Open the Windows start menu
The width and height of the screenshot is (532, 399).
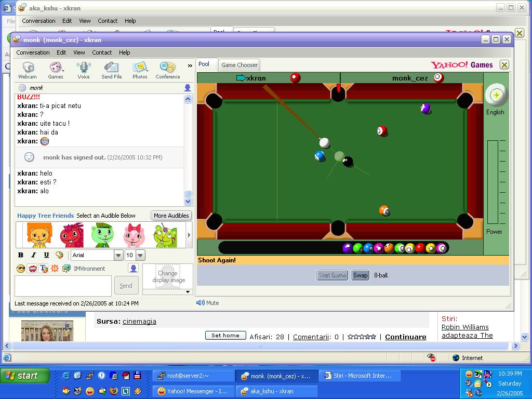click(25, 376)
